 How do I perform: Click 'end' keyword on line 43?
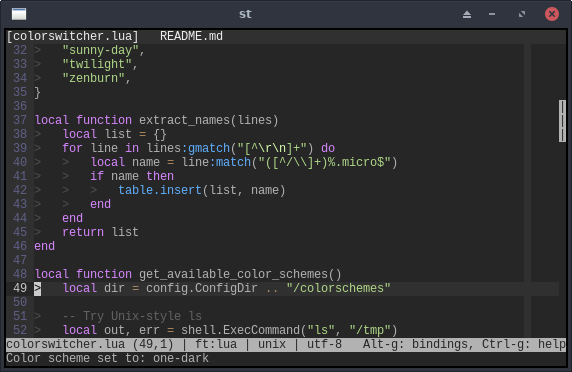click(x=101, y=204)
